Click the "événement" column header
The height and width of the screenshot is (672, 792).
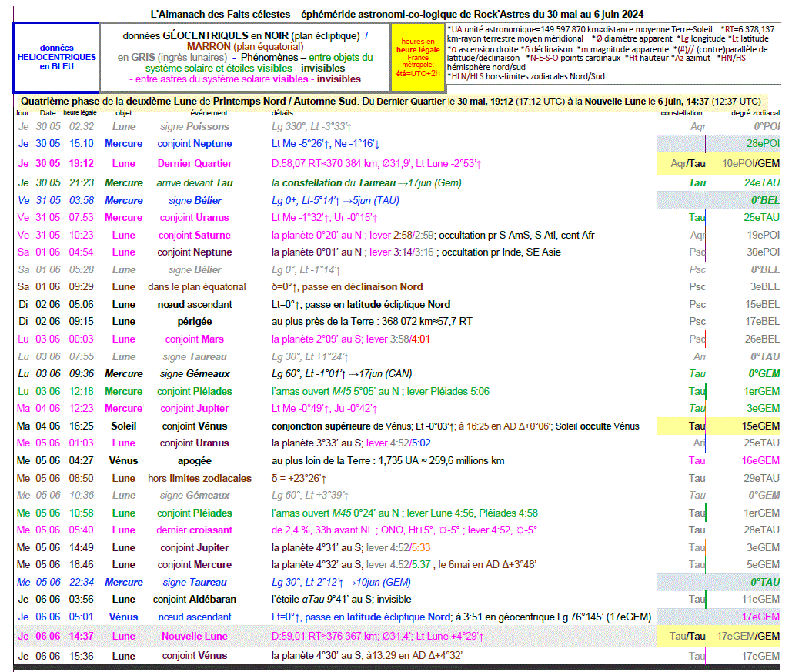tap(209, 112)
